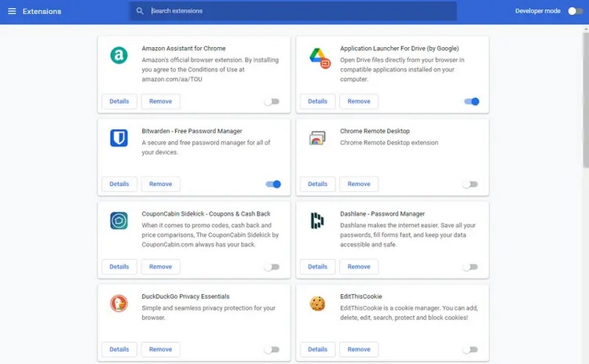The height and width of the screenshot is (364, 589).
Task: Open Details for CouponCabin Sidekick
Action: (119, 267)
